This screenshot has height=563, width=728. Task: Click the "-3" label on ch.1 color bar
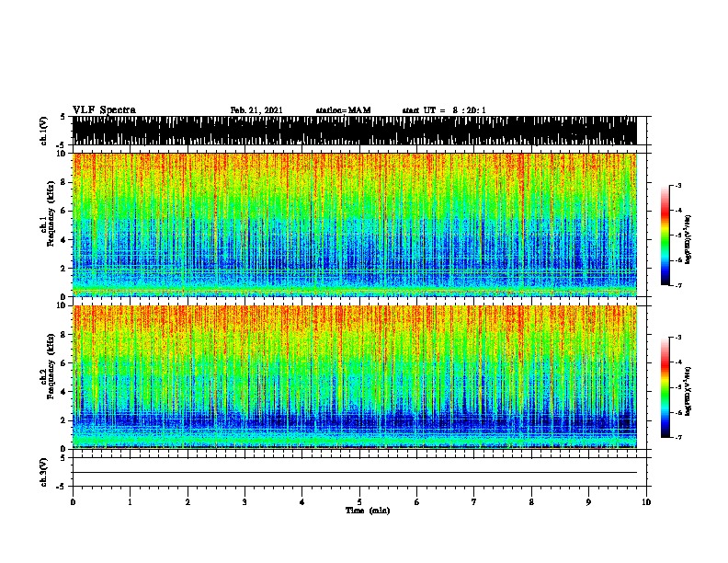coord(678,185)
